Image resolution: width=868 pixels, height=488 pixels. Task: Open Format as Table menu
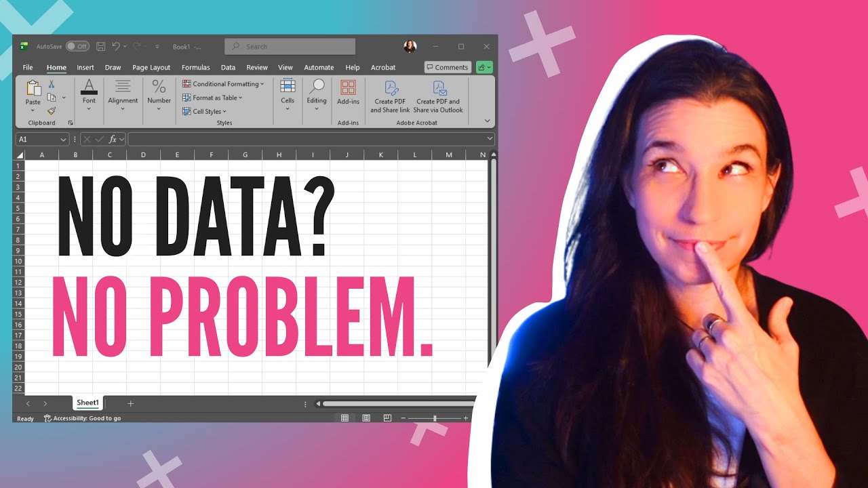coord(212,98)
